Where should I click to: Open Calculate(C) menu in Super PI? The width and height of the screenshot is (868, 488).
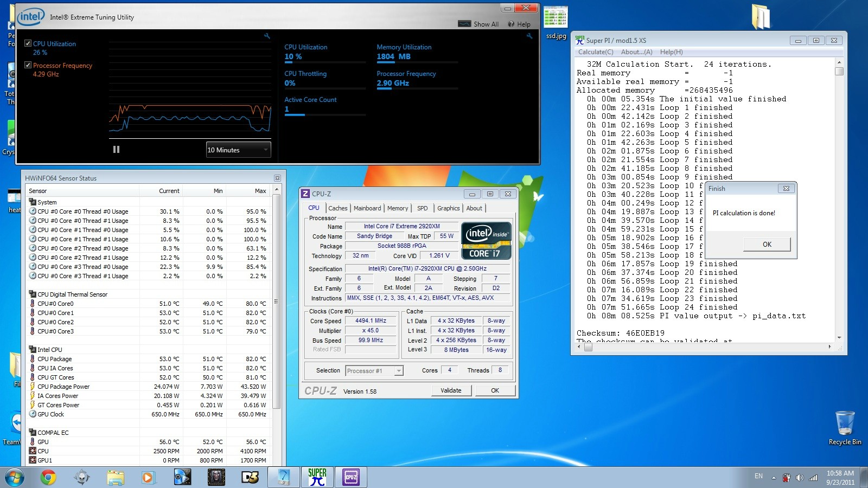click(596, 52)
